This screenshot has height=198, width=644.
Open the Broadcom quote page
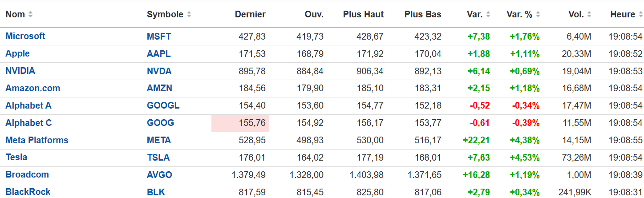pos(27,174)
